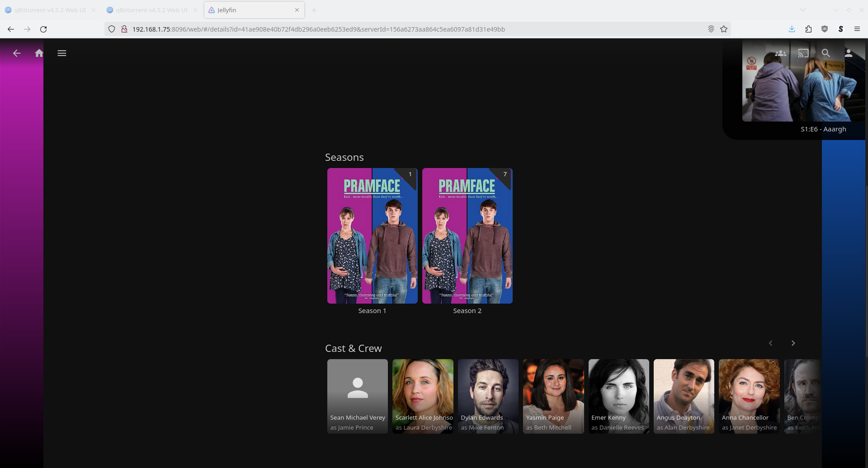
Task: Bookmark page with star icon
Action: 724,29
